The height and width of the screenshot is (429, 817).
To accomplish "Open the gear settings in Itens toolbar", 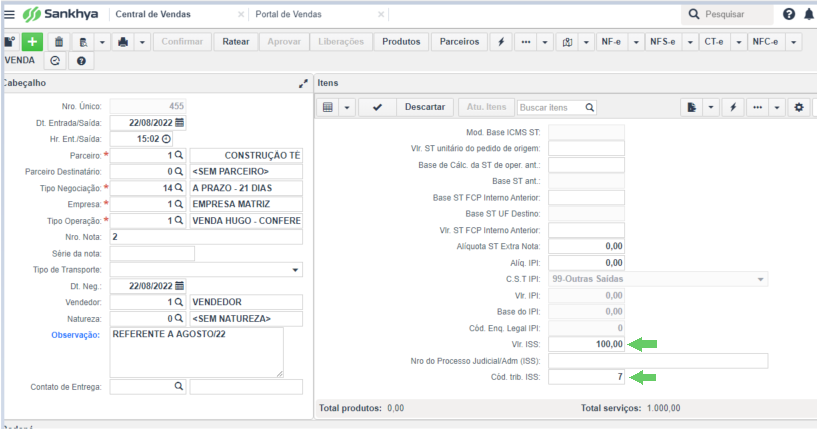I will [x=799, y=107].
